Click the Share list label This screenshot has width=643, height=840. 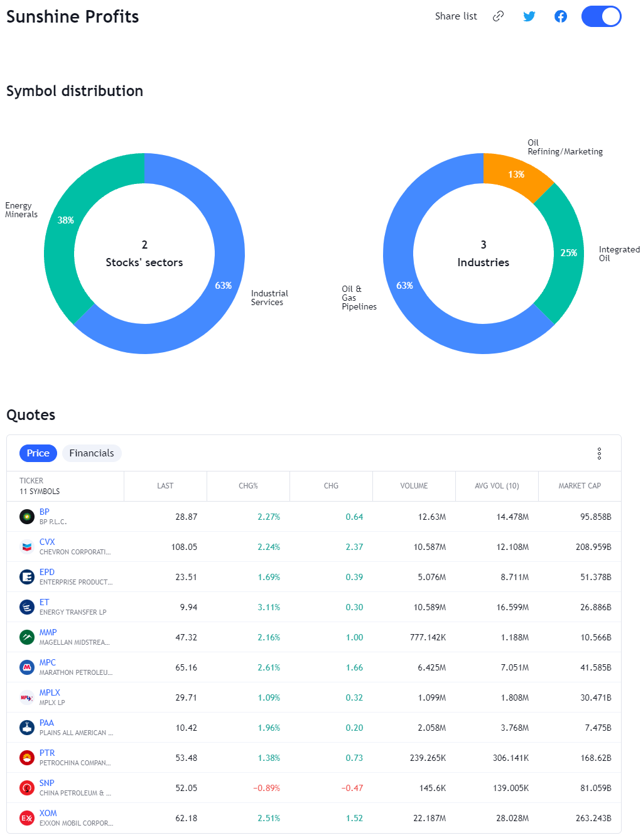tap(456, 16)
